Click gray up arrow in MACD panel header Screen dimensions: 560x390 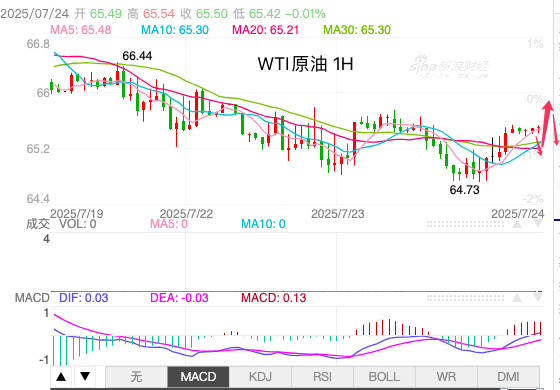click(517, 298)
